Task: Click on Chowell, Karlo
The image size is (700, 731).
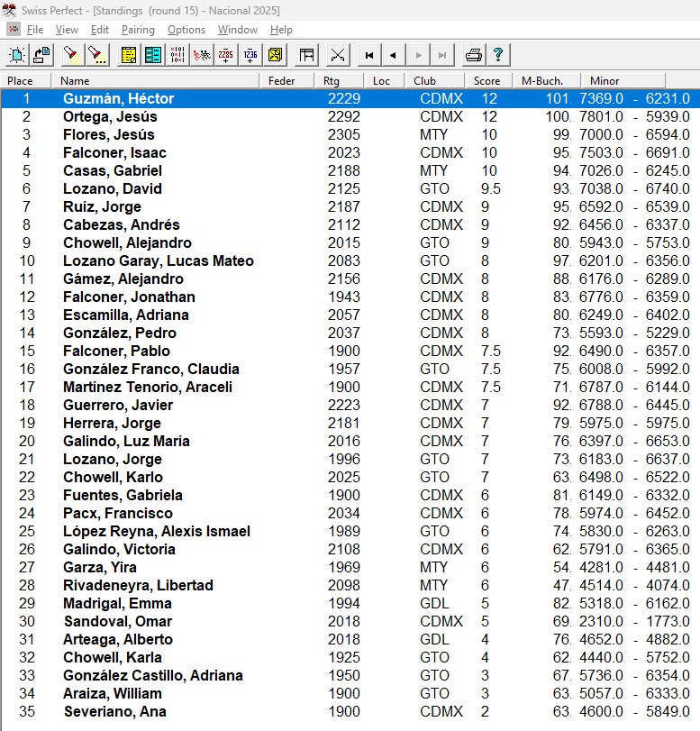Action: pyautogui.click(x=113, y=478)
